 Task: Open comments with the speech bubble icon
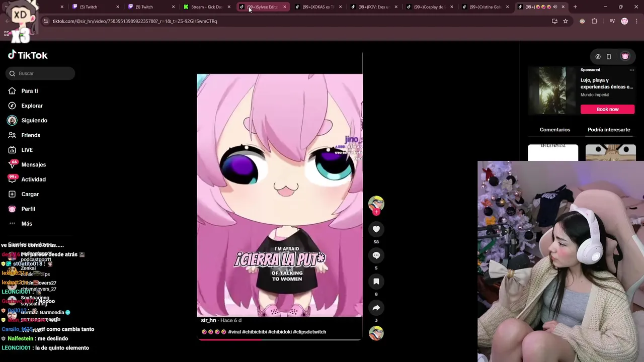tap(376, 255)
